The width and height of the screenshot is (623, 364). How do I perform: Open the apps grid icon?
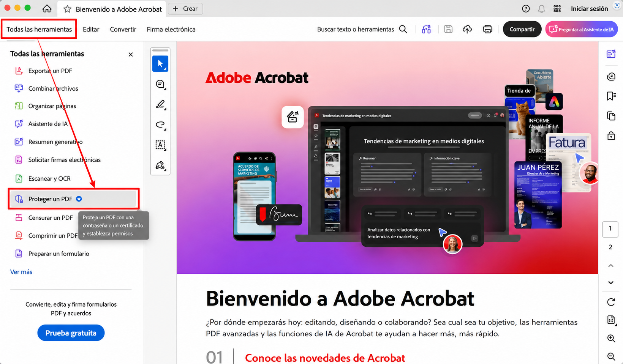click(557, 8)
